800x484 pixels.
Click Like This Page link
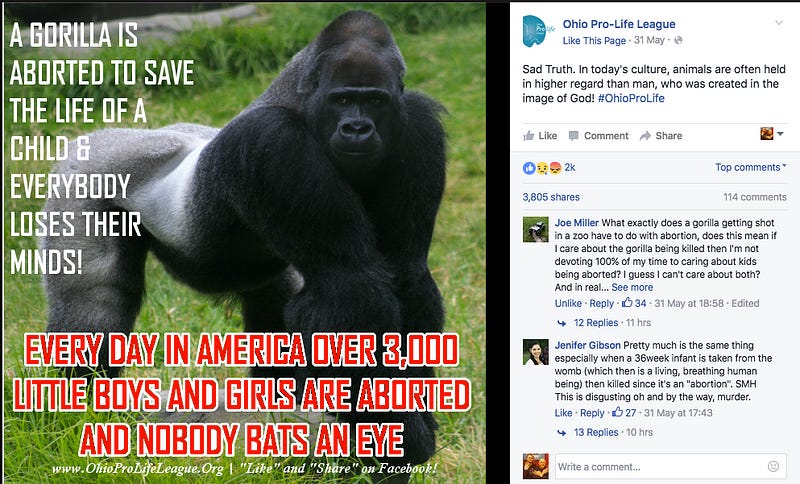594,41
